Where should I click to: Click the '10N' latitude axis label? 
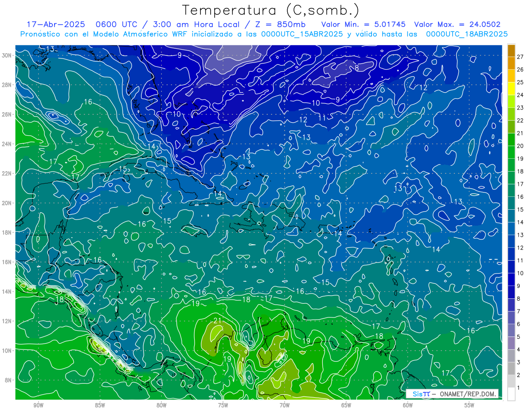[7, 351]
